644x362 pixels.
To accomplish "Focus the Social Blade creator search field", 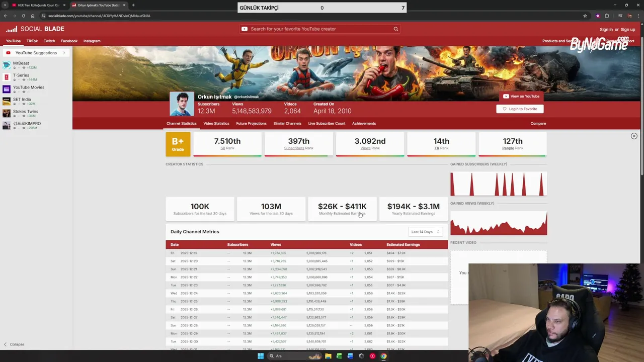I will (x=320, y=29).
